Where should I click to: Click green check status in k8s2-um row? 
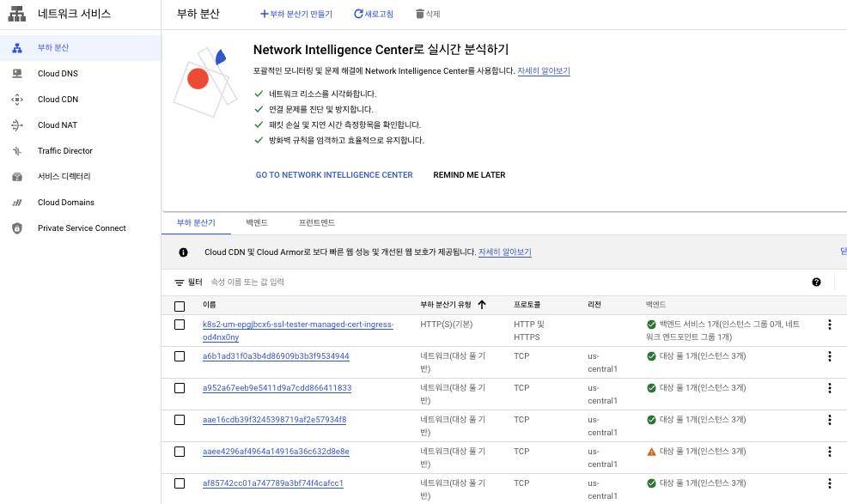tap(651, 325)
